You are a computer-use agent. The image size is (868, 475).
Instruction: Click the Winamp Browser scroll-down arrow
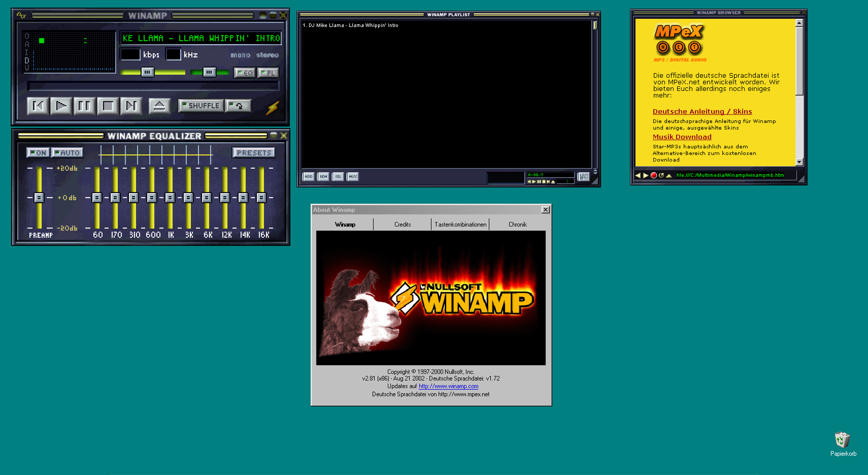click(799, 162)
